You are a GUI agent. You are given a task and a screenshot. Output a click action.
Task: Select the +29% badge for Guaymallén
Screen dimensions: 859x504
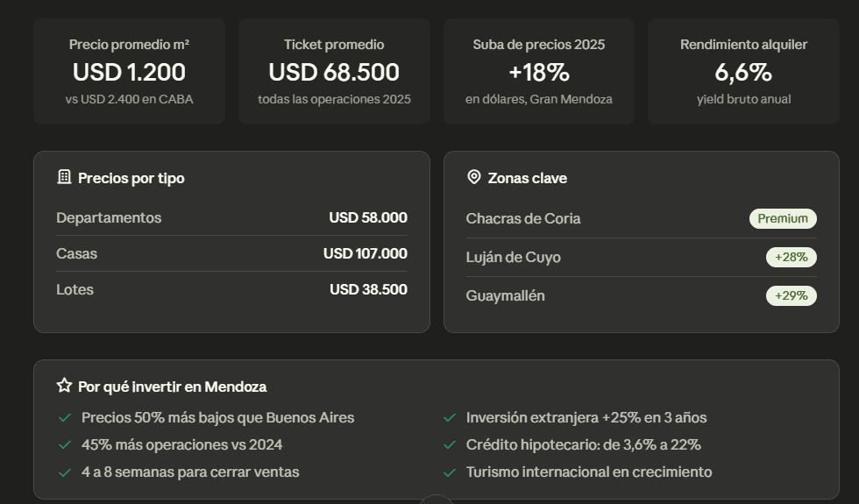(791, 296)
